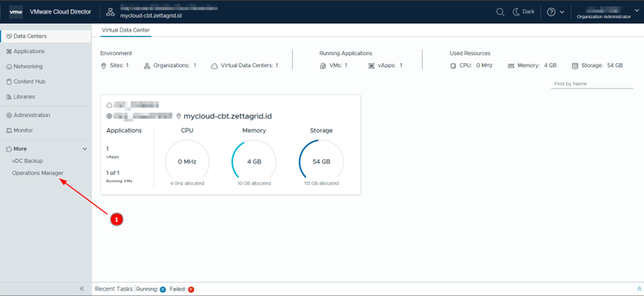Click the Storage icon in Used Resources
644x296 pixels.
click(575, 66)
